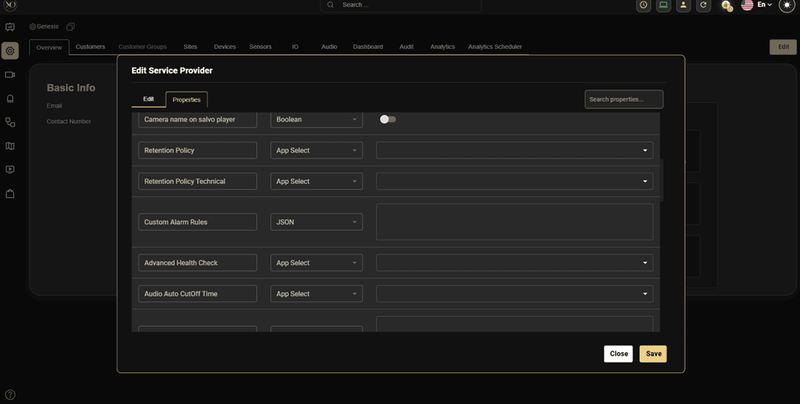The height and width of the screenshot is (404, 800).
Task: Switch to the Overview tab
Action: click(49, 47)
